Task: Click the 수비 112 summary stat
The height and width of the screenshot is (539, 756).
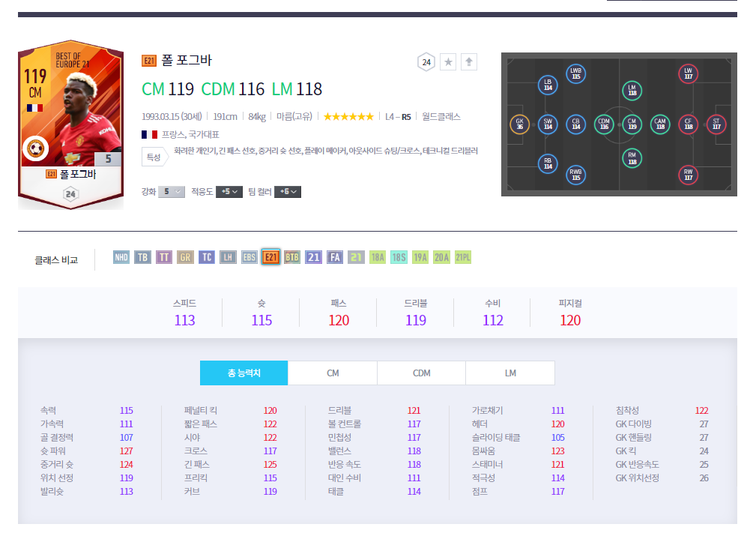Action: (493, 313)
